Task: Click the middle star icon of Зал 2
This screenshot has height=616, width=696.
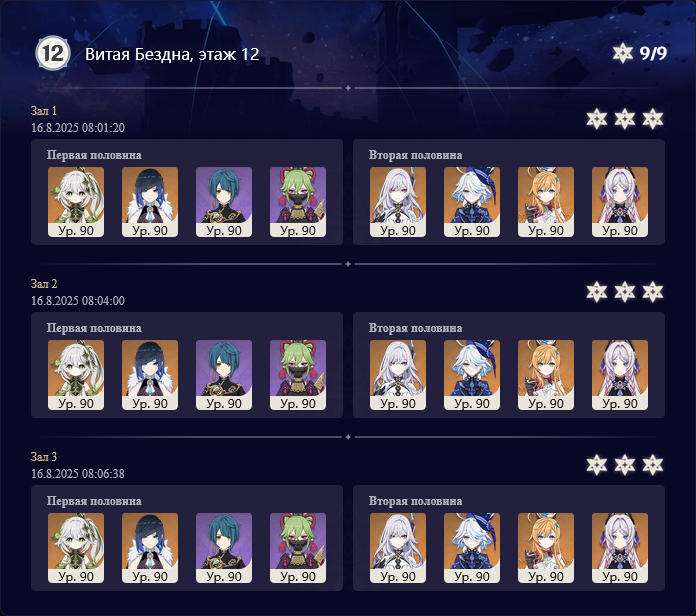Action: point(625,292)
